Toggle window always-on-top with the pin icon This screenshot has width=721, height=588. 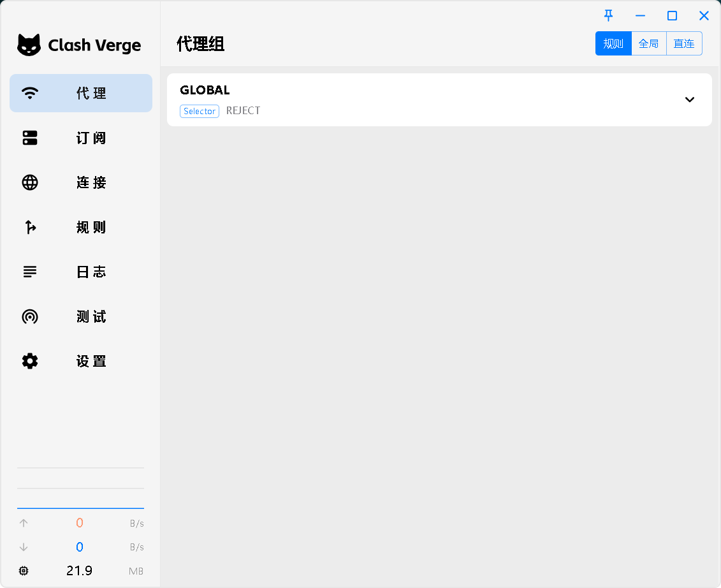609,15
